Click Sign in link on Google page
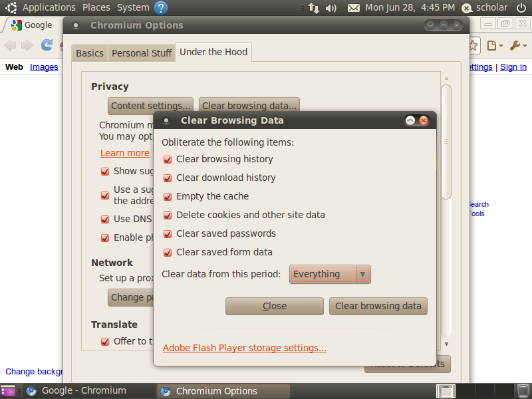 click(x=513, y=67)
